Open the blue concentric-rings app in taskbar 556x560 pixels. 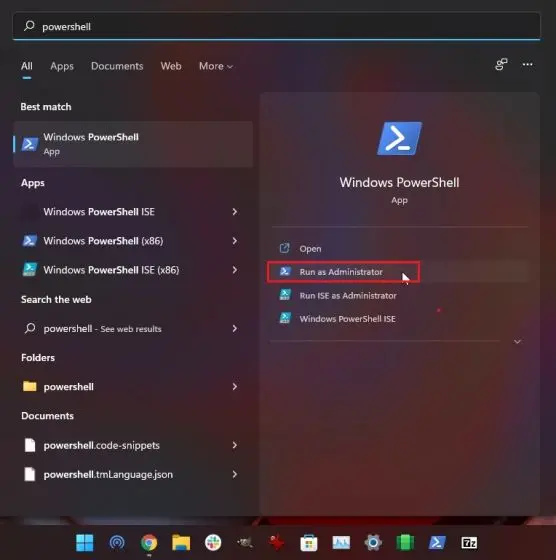[x=117, y=543]
